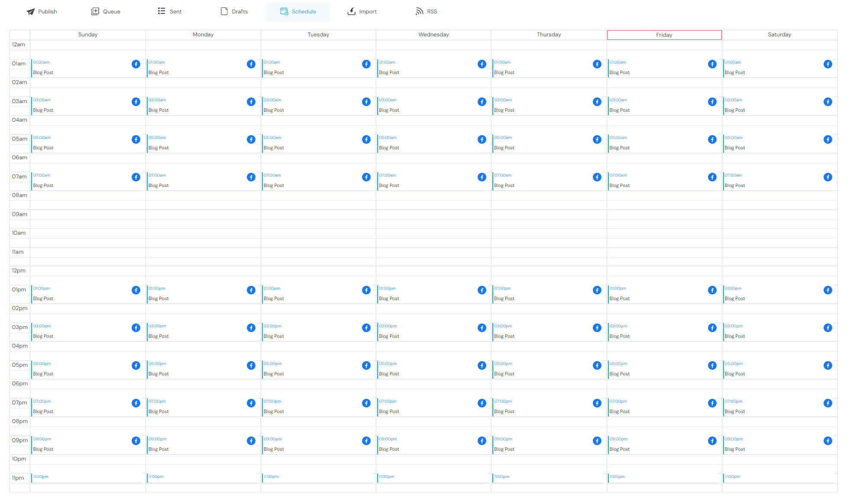Click the Schedule calendar icon
This screenshot has width=850, height=504.
click(x=284, y=11)
